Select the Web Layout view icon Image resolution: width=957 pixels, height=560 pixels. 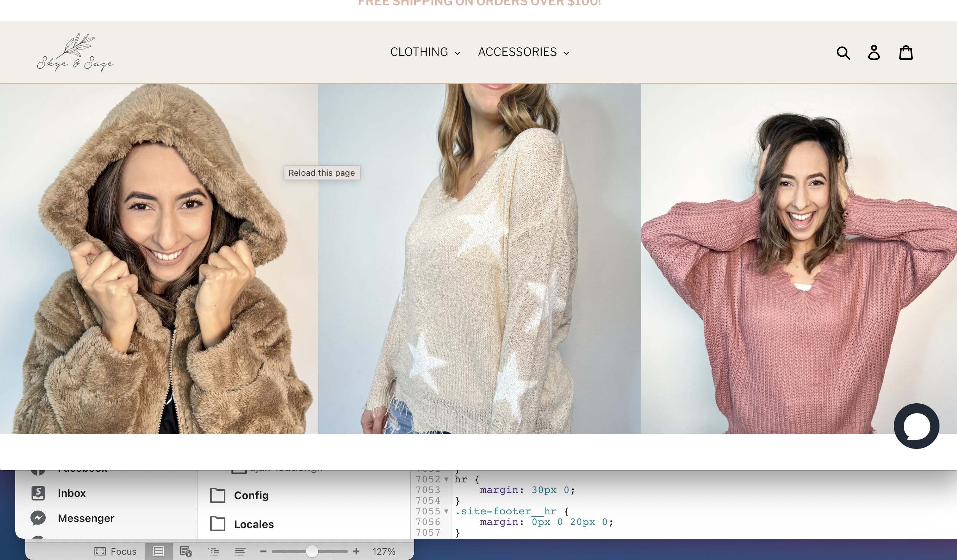pyautogui.click(x=186, y=551)
